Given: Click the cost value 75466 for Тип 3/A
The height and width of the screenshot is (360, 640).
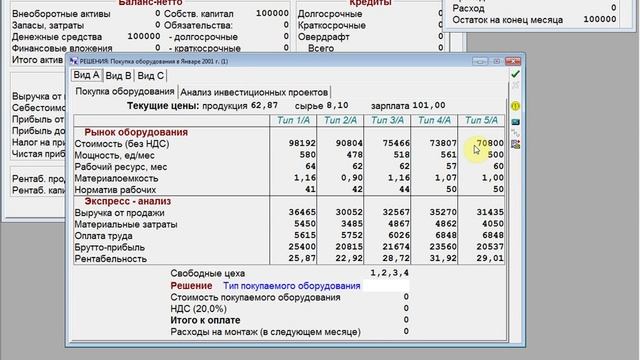Looking at the screenshot, I should pyautogui.click(x=396, y=143).
